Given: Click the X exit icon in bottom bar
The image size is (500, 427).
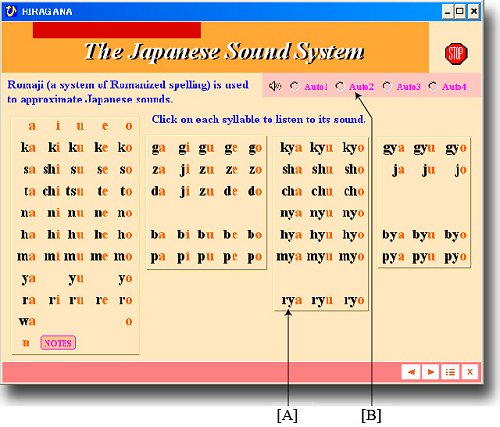Looking at the screenshot, I should [470, 372].
